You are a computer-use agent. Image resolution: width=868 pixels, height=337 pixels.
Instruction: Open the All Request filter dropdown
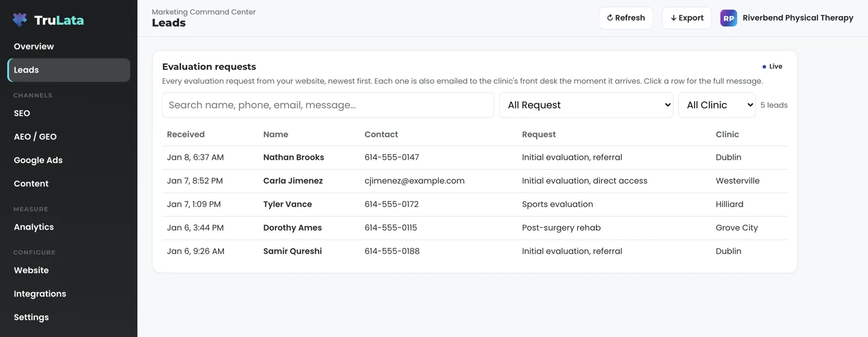[x=586, y=105]
